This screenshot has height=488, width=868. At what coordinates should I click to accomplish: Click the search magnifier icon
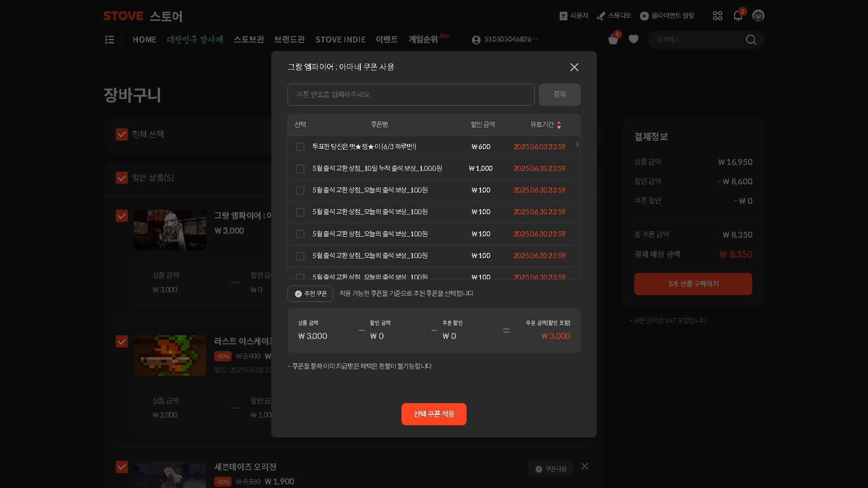coord(751,40)
